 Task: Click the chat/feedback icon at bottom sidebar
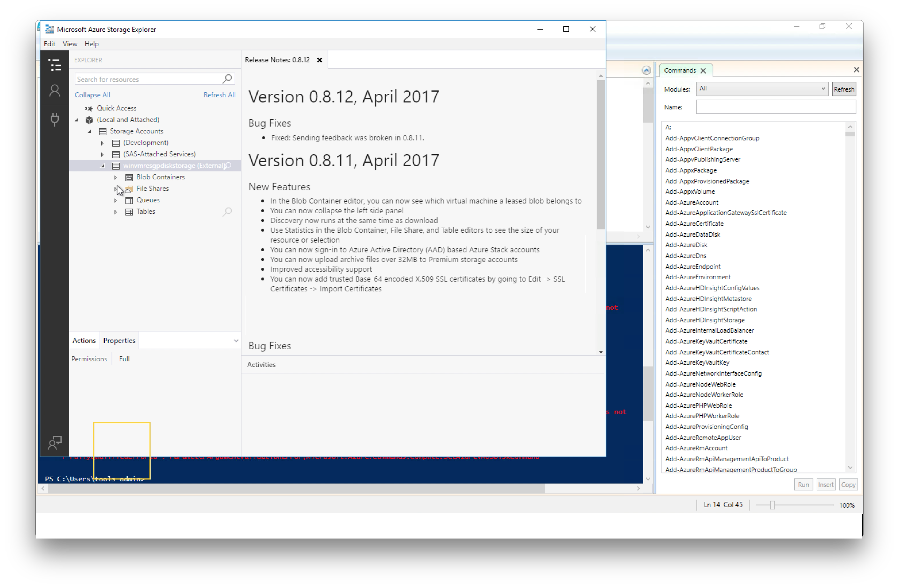tap(56, 441)
